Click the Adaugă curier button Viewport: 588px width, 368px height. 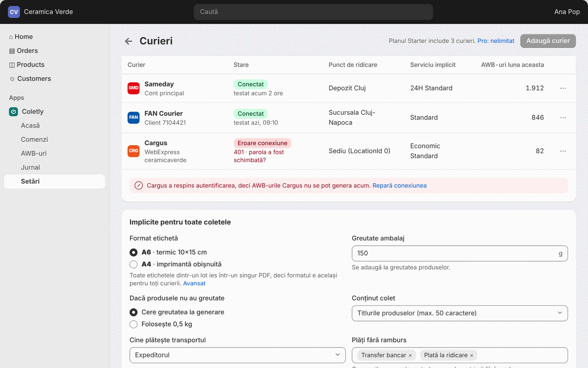(548, 41)
